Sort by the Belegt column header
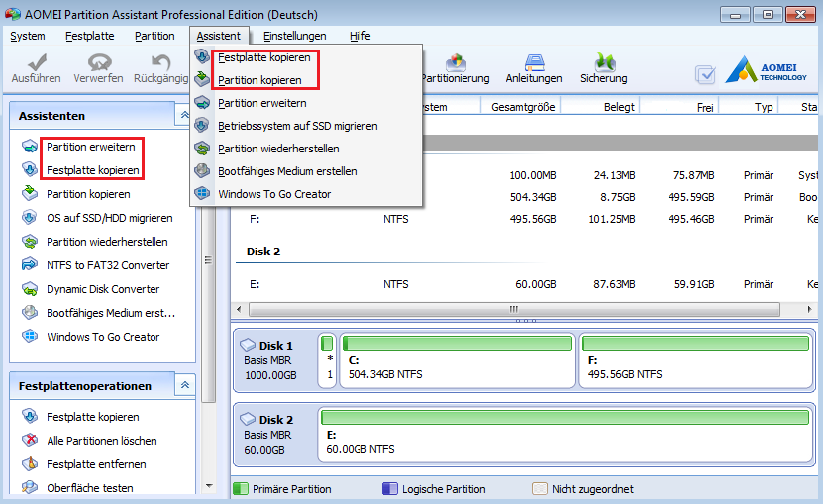 point(601,107)
